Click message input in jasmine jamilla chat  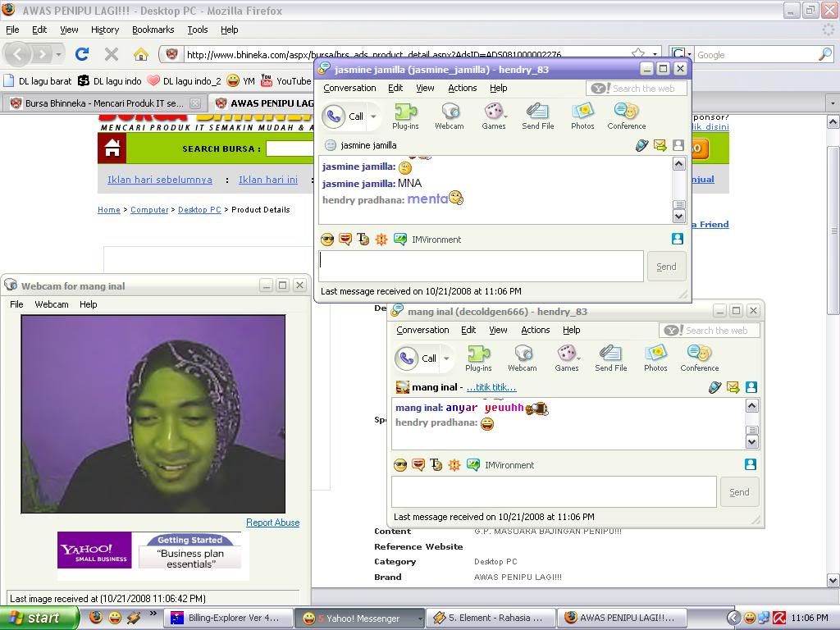tap(481, 266)
